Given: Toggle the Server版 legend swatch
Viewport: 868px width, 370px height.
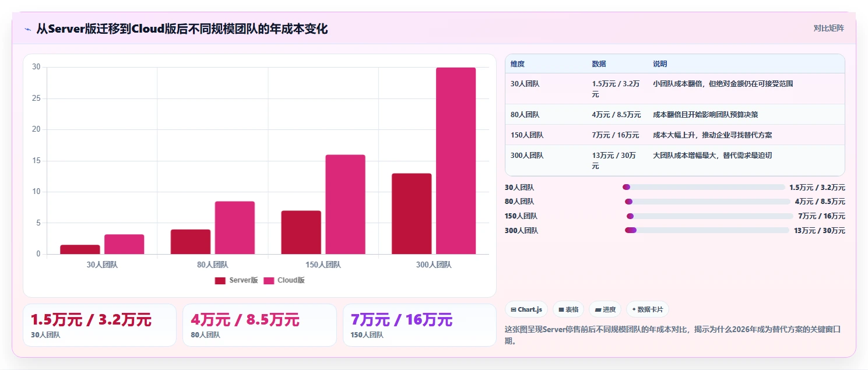Looking at the screenshot, I should pos(220,281).
